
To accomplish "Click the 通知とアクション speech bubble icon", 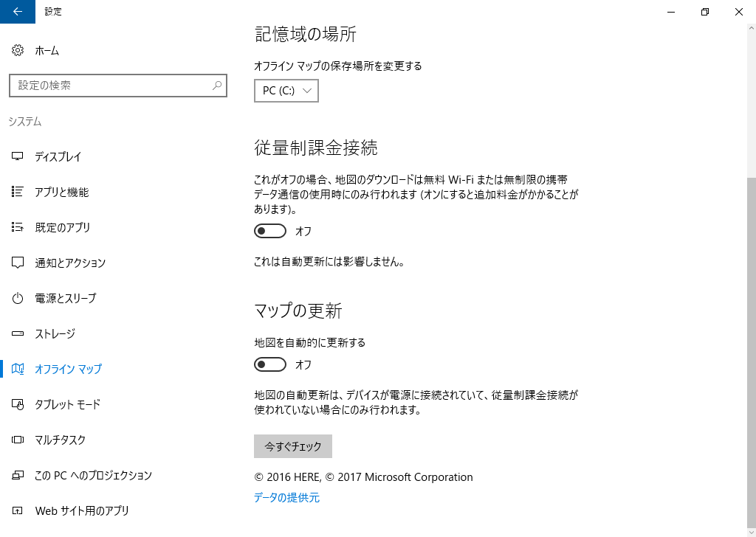I will (x=18, y=263).
